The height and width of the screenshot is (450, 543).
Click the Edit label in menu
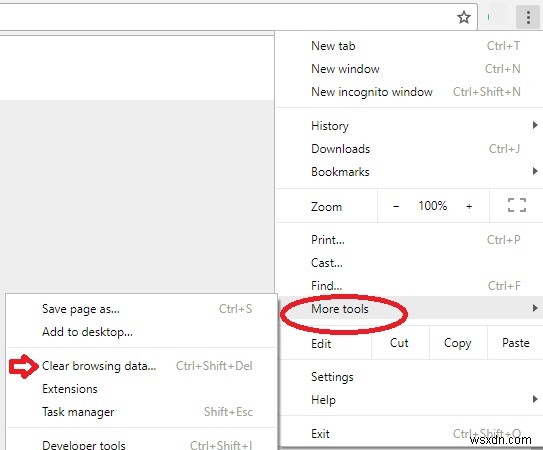point(321,344)
